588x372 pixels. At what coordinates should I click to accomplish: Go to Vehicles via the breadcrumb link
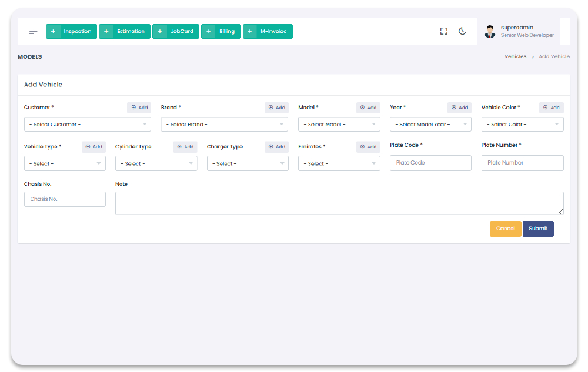515,56
